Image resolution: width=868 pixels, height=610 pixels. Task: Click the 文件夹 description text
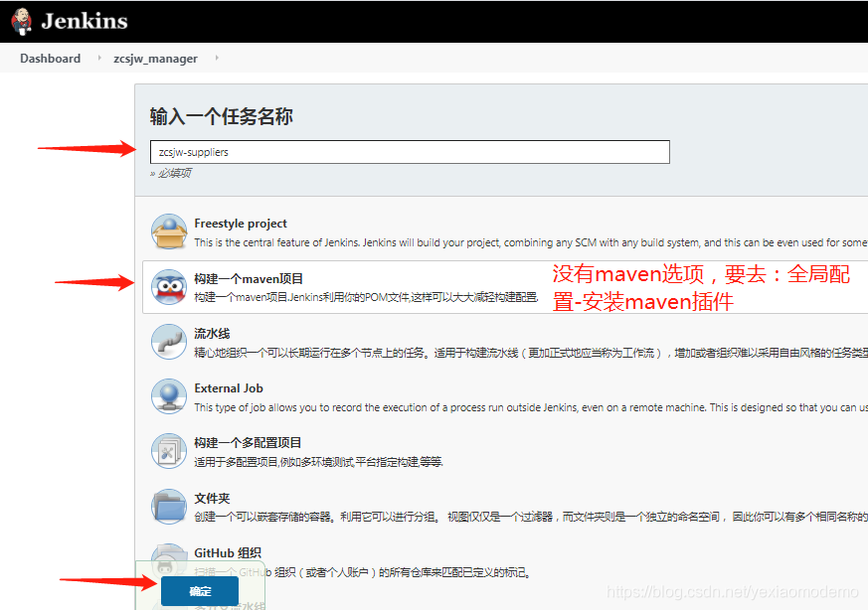[x=530, y=517]
